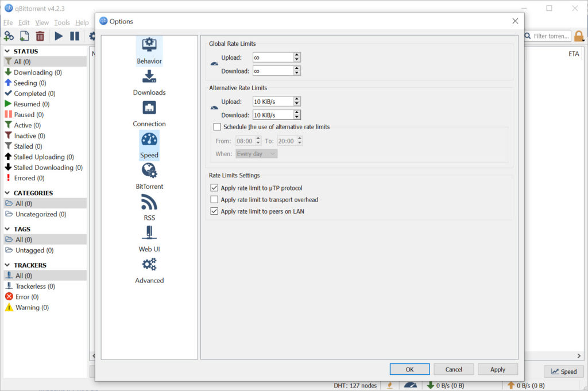Enable scheduling of alternative rate limits
Image resolution: width=588 pixels, height=391 pixels.
[217, 127]
